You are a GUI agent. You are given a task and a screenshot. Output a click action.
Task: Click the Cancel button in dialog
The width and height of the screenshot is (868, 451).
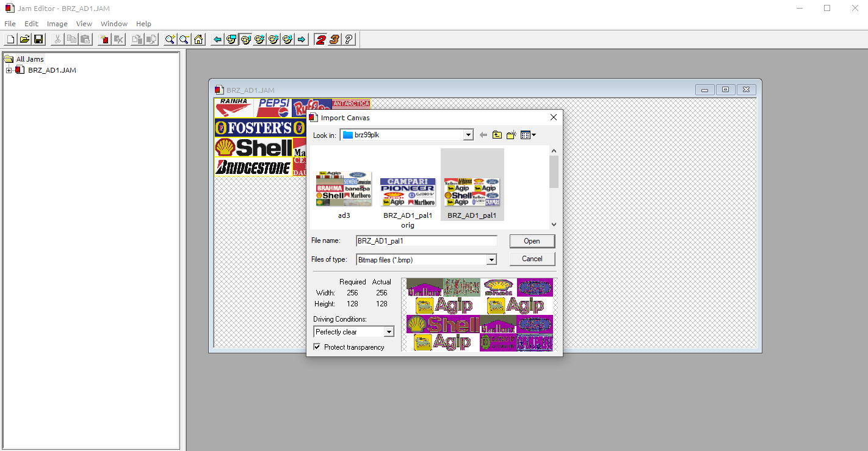532,259
